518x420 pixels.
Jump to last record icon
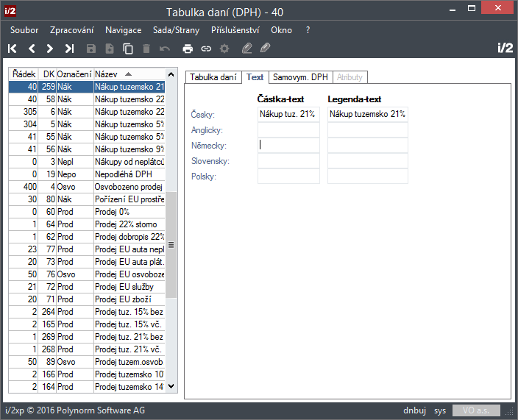pyautogui.click(x=69, y=49)
